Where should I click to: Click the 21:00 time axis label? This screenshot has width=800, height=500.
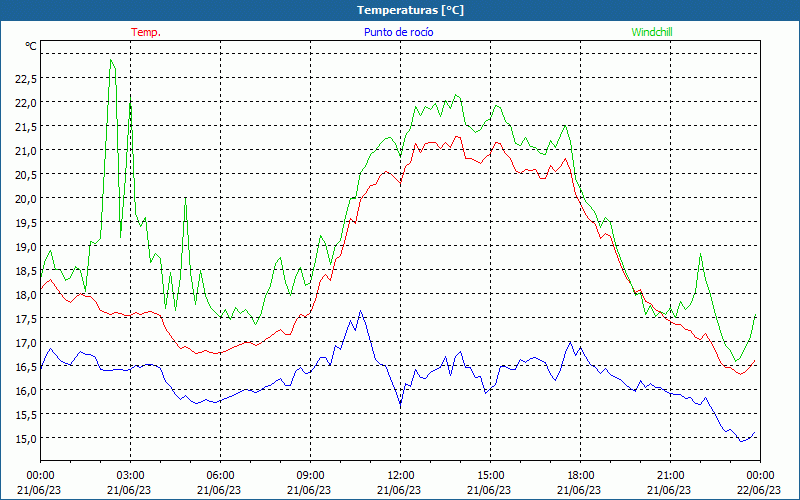coord(670,476)
